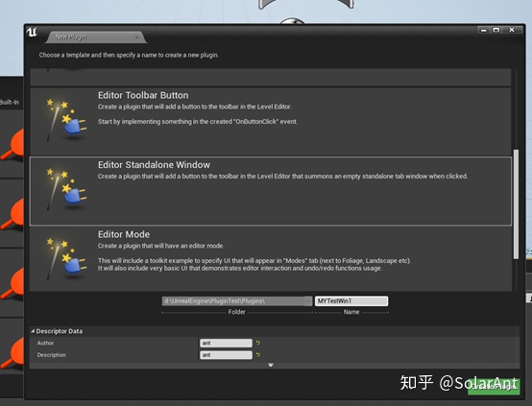Select the Editor Toolbar Button template icon
This screenshot has width=532, height=406.
[66, 120]
